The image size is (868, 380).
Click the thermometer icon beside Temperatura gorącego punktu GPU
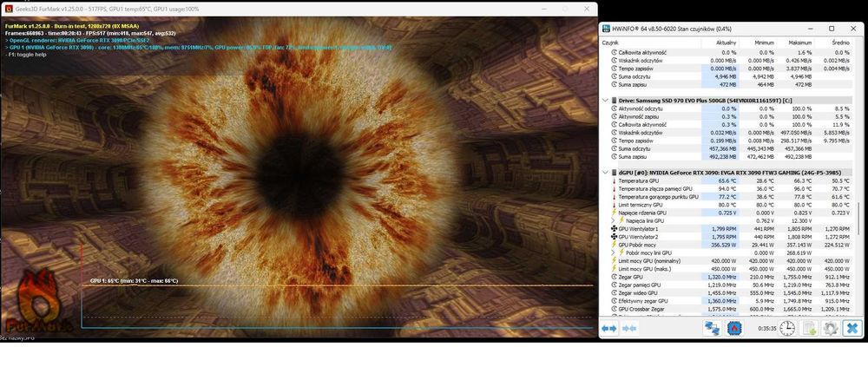click(614, 197)
